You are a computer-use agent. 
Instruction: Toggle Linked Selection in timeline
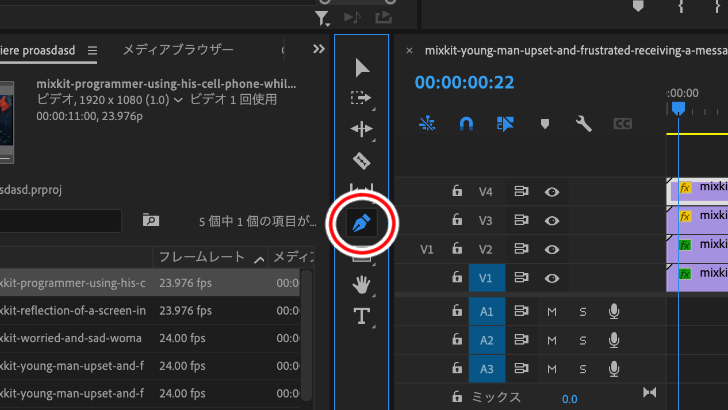505,124
